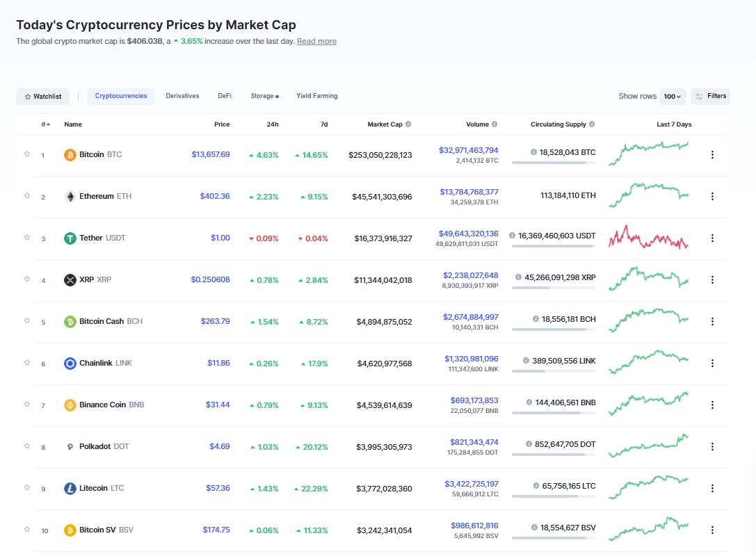The width and height of the screenshot is (756, 554).
Task: Open the three-dot menu for Bitcoin Cash row
Action: 712,321
